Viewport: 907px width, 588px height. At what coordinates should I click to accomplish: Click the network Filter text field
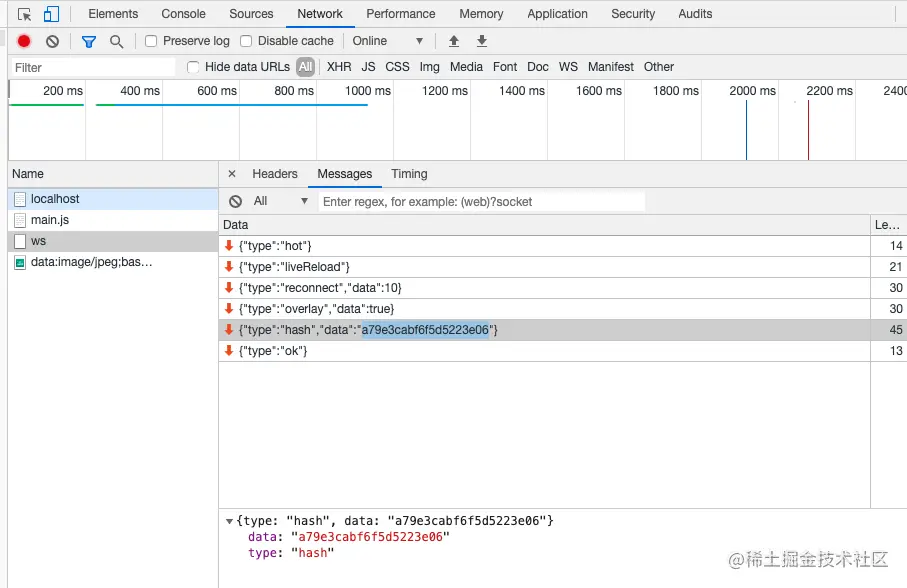[x=93, y=68]
